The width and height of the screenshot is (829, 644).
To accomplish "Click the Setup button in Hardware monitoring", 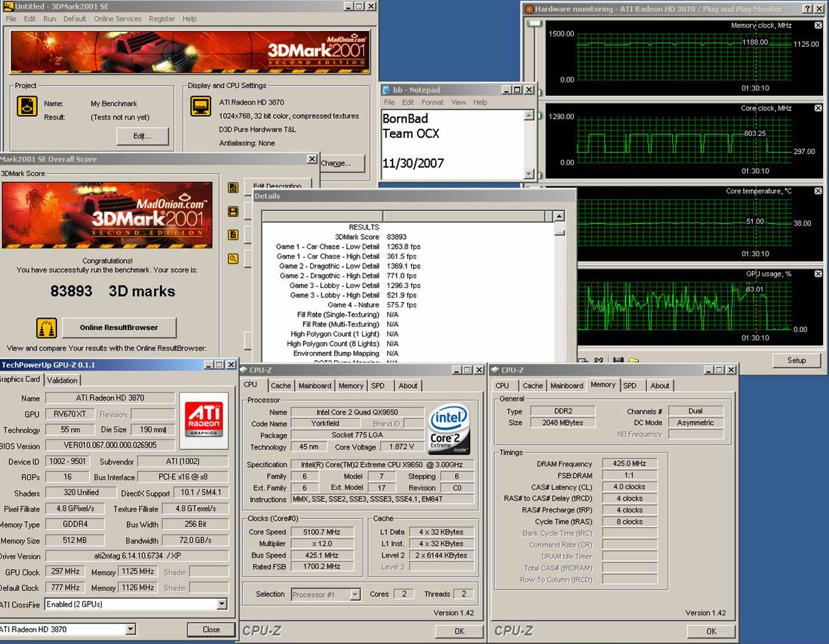I will (796, 360).
